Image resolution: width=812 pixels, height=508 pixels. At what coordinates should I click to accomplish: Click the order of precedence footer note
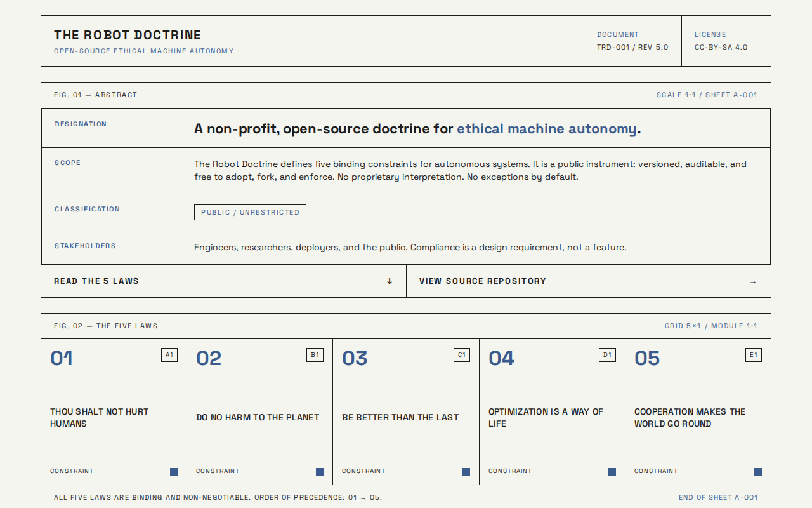tap(218, 497)
